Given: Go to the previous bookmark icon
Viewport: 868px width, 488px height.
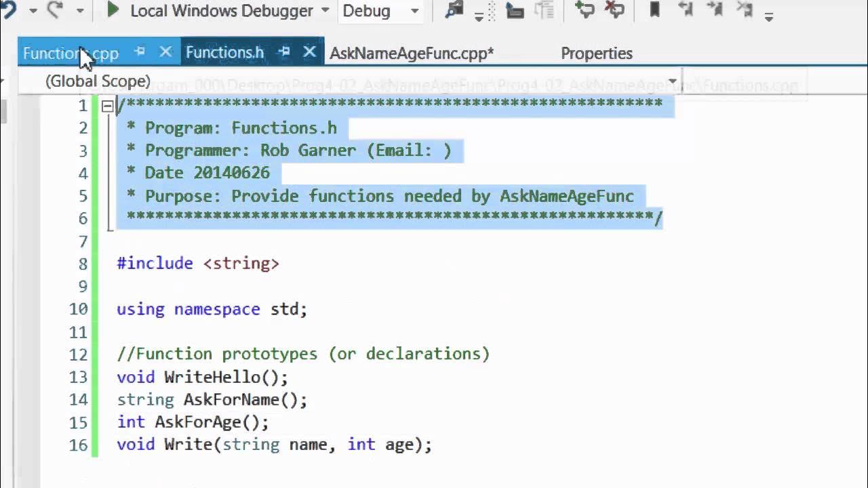Looking at the screenshot, I should pos(686,9).
